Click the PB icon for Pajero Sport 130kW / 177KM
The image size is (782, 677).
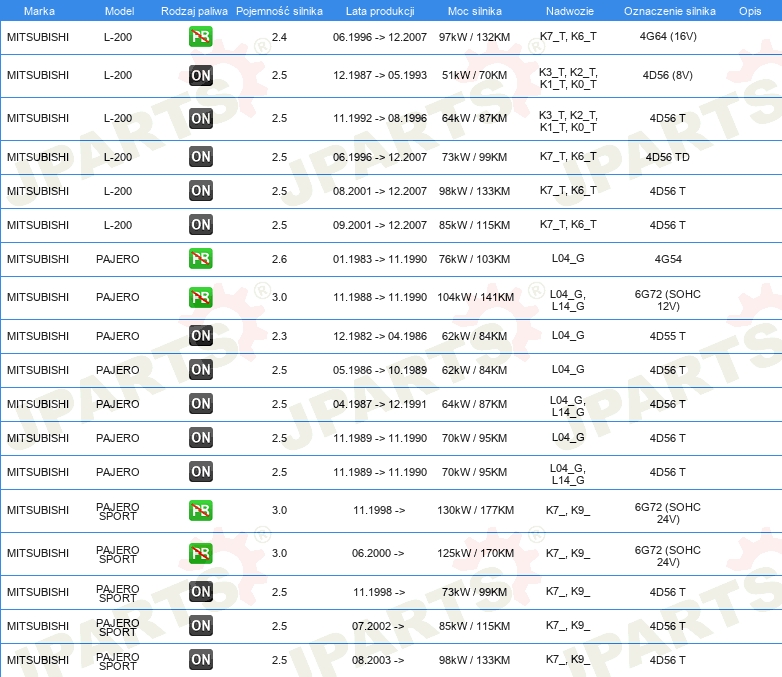[200, 510]
